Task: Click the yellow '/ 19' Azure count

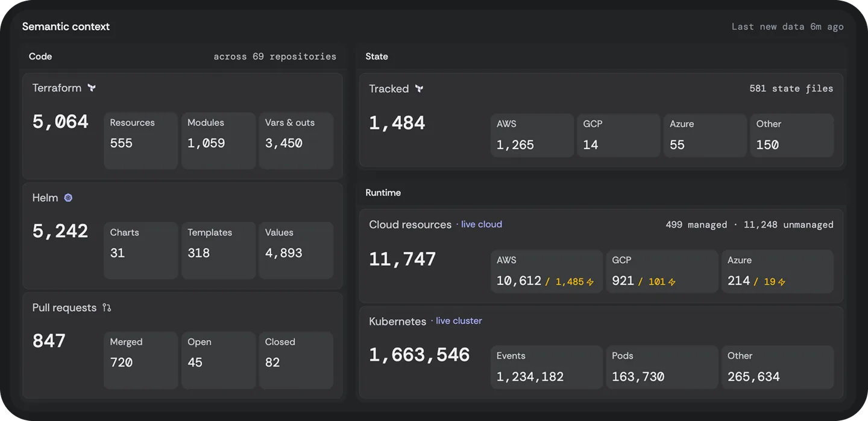Action: (765, 282)
